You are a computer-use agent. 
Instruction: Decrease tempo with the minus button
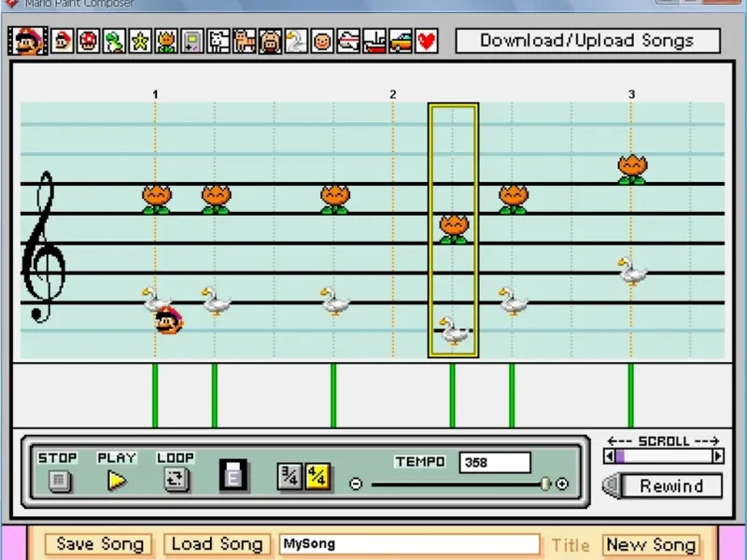point(356,483)
